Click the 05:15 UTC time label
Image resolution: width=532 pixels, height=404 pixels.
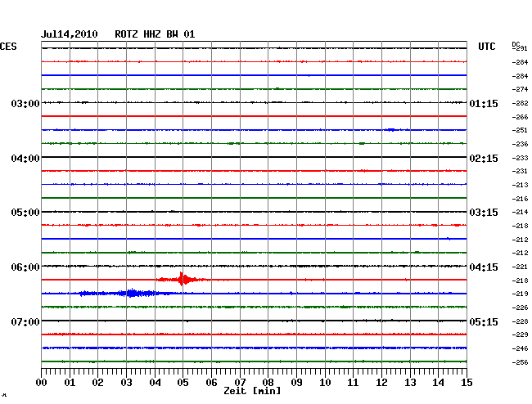(484, 321)
